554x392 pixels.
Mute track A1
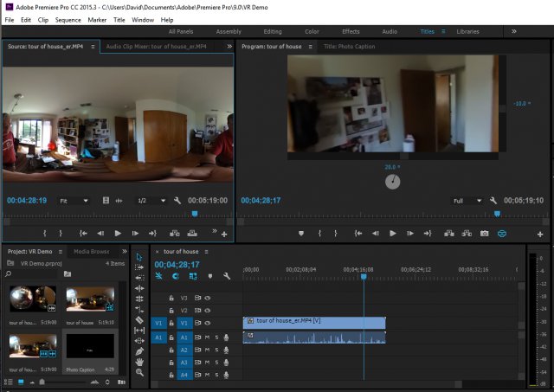click(x=208, y=337)
